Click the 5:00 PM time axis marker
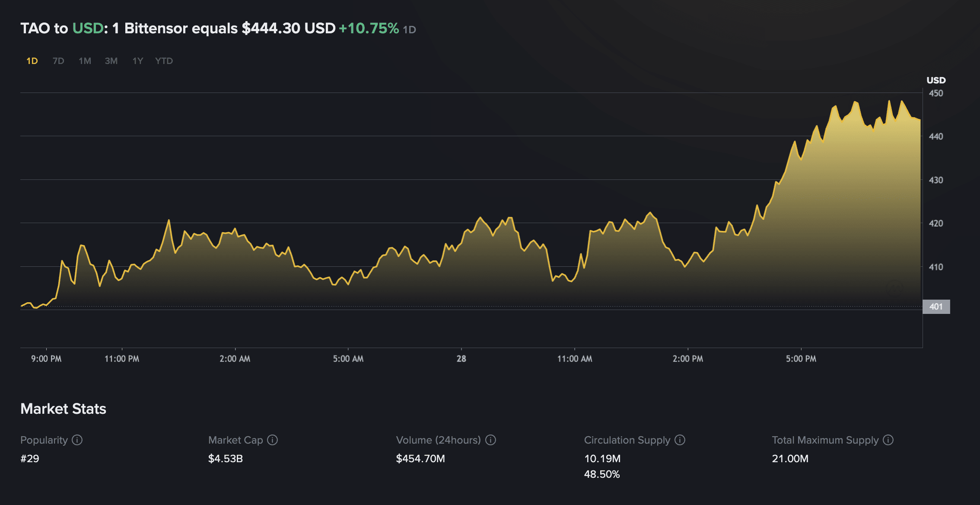The image size is (980, 505). coord(801,359)
